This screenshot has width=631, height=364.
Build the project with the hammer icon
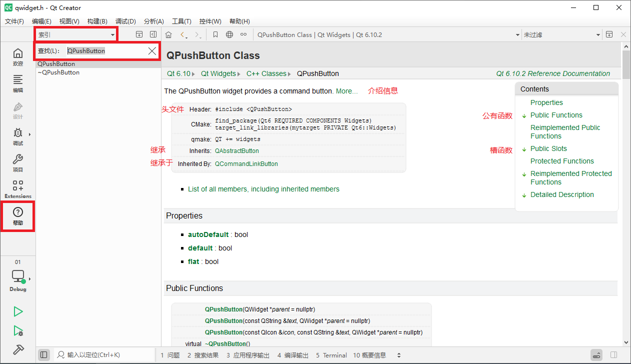pyautogui.click(x=18, y=349)
